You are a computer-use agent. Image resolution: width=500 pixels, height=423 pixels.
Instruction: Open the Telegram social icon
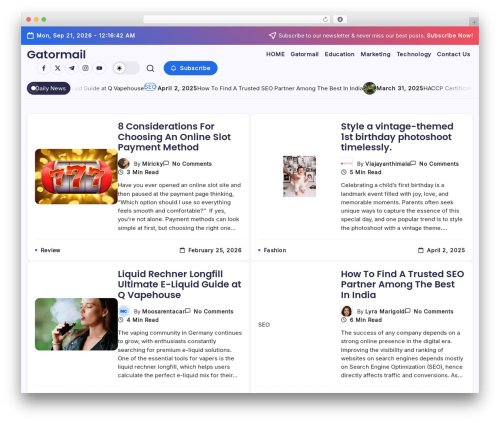[x=72, y=68]
